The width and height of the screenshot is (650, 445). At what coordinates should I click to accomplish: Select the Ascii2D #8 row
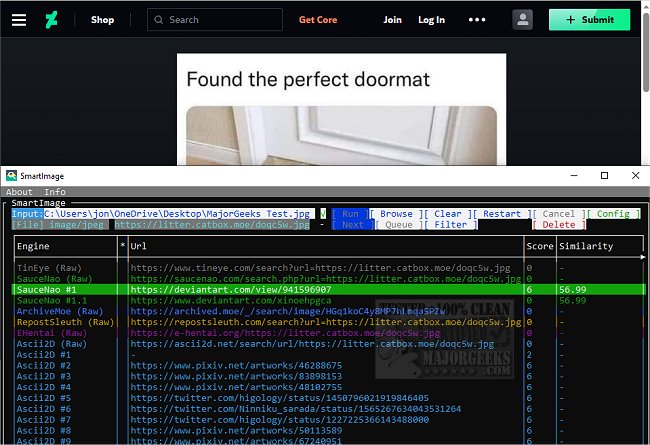[328, 430]
